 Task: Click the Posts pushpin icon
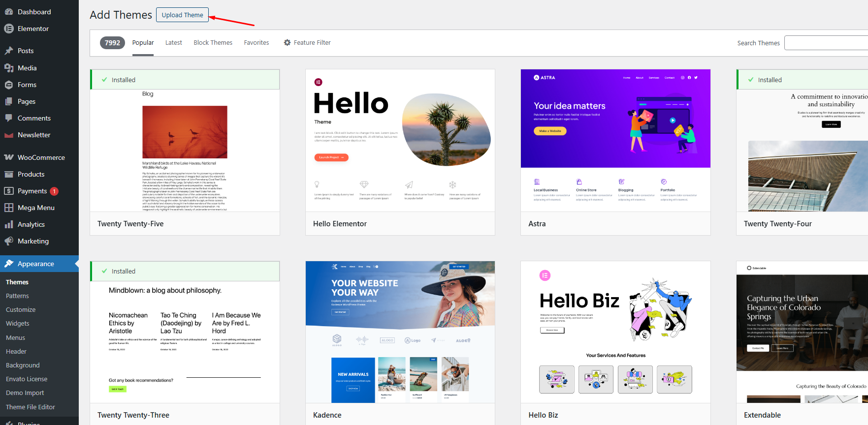click(x=9, y=51)
